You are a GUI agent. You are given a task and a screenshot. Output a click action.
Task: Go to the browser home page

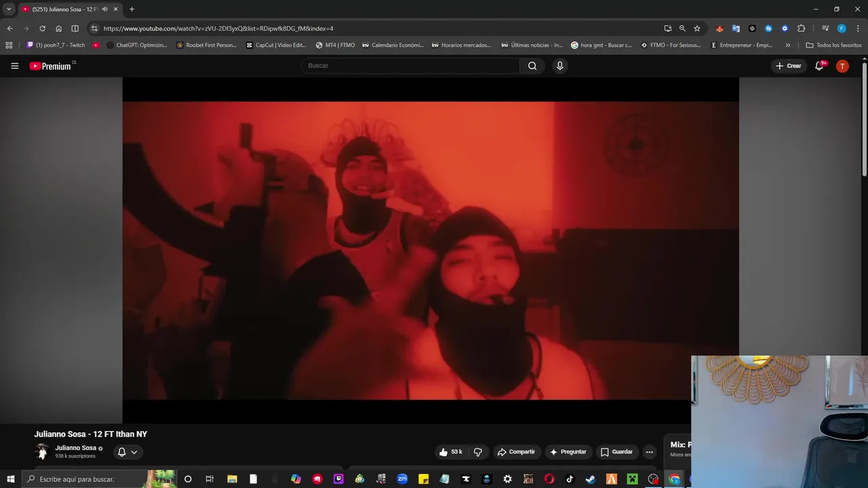(x=58, y=28)
